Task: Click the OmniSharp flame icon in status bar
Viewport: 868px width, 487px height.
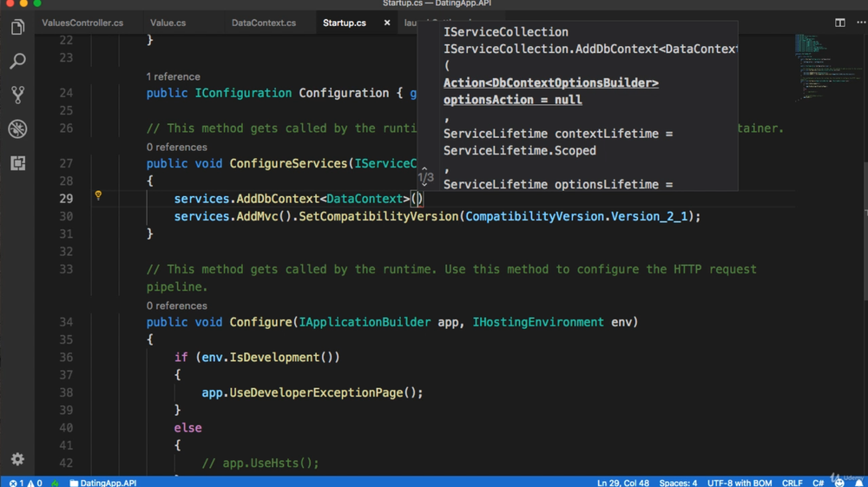Action: click(55, 483)
